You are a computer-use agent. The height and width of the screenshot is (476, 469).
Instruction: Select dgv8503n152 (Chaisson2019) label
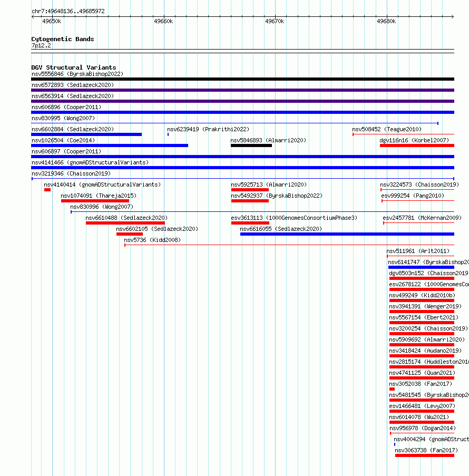(428, 274)
